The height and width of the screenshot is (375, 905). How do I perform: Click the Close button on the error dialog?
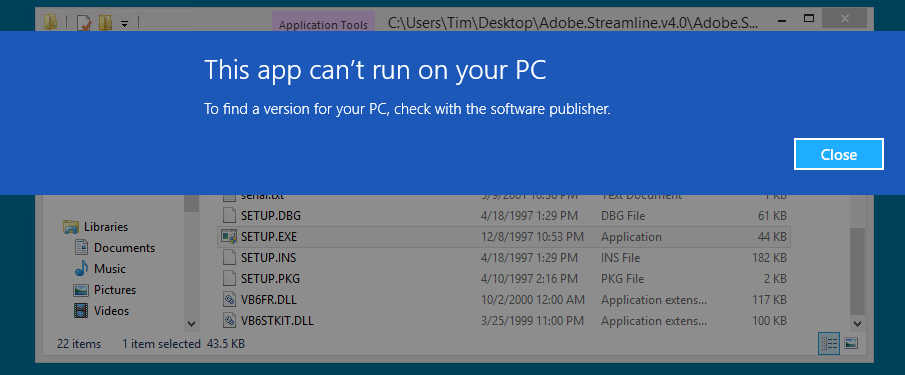click(x=839, y=154)
